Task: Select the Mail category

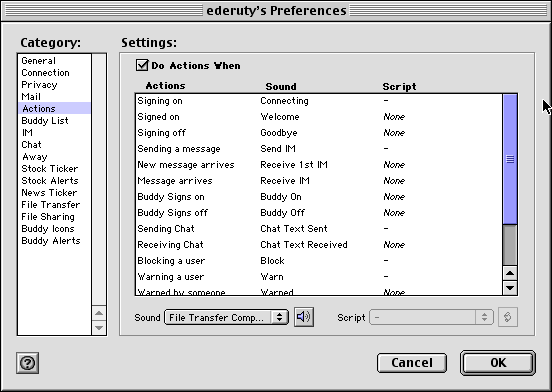Action: tap(54, 96)
